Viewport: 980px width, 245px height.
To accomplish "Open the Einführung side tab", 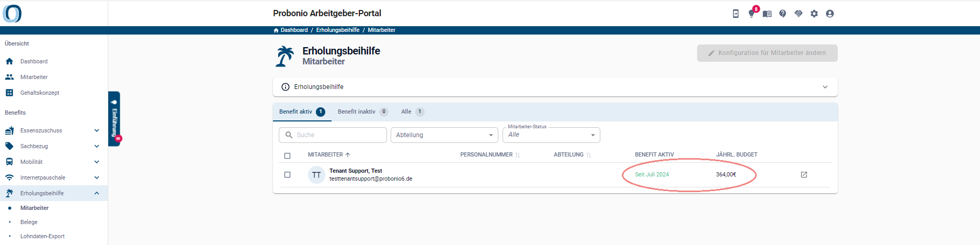I will 115,119.
